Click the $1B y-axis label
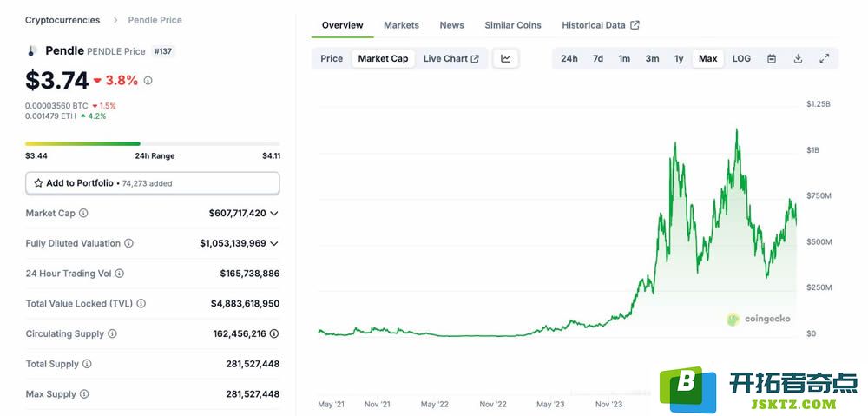This screenshot has width=868, height=416. [x=813, y=150]
